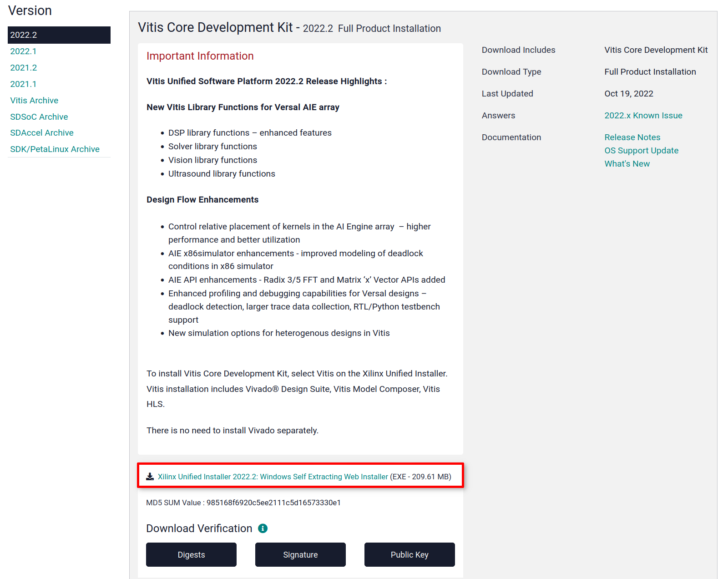View the Release Notes documentation
Image resolution: width=728 pixels, height=579 pixels.
click(632, 137)
